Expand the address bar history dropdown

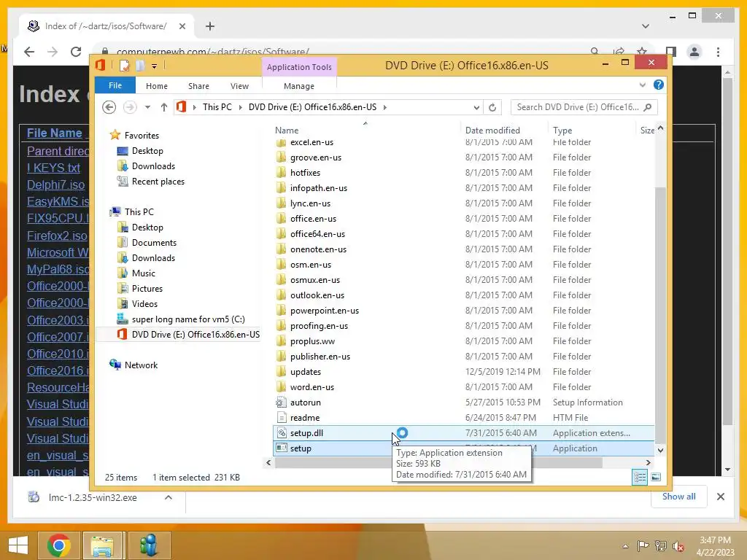[476, 107]
